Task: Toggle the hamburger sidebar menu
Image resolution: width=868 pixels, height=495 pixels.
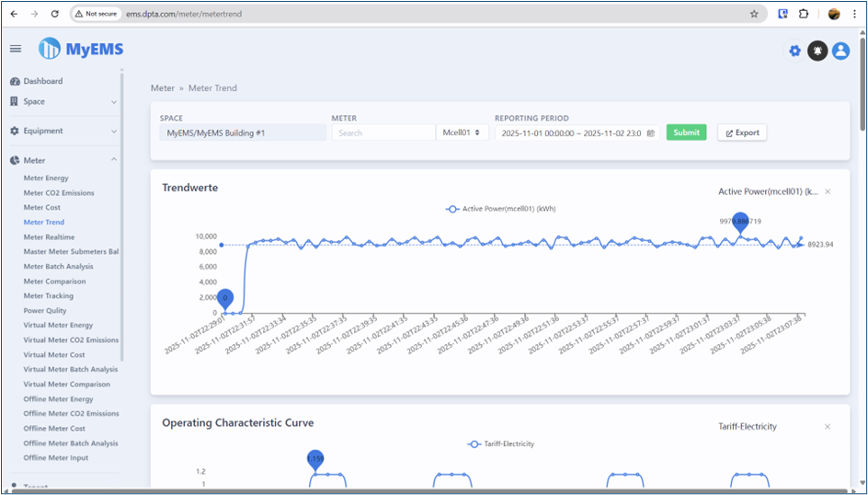Action: pyautogui.click(x=16, y=49)
